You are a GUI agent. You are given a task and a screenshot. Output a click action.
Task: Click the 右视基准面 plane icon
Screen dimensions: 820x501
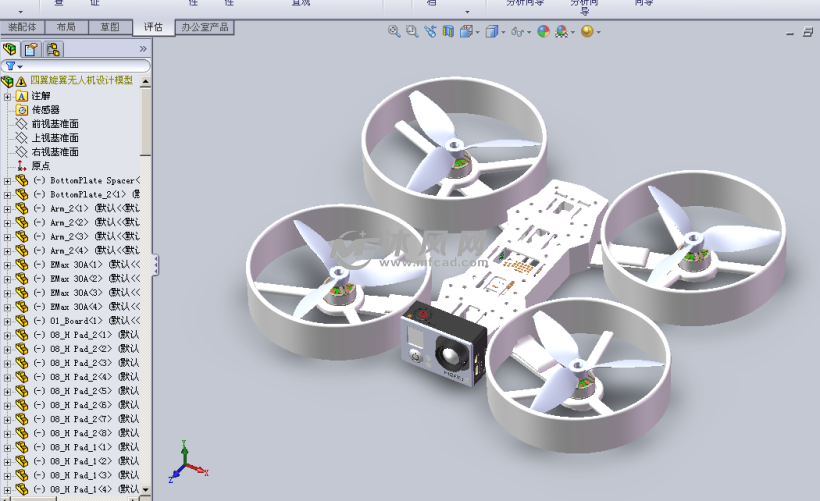pyautogui.click(x=21, y=152)
